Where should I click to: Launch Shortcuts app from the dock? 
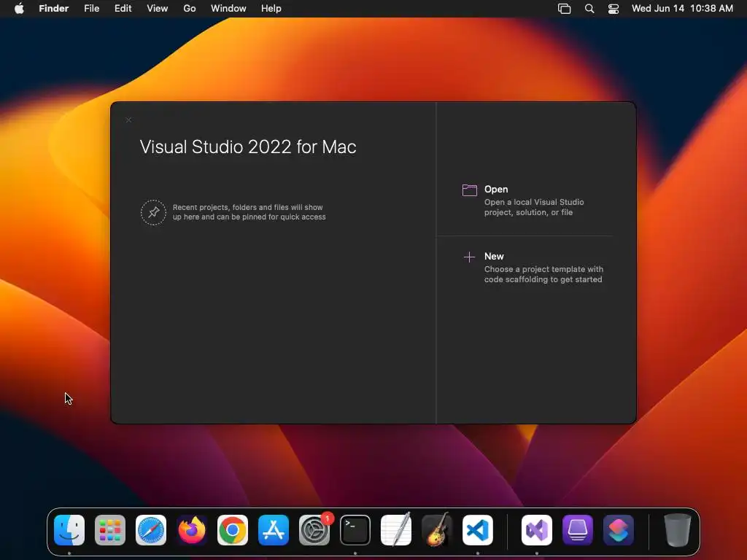pos(619,530)
